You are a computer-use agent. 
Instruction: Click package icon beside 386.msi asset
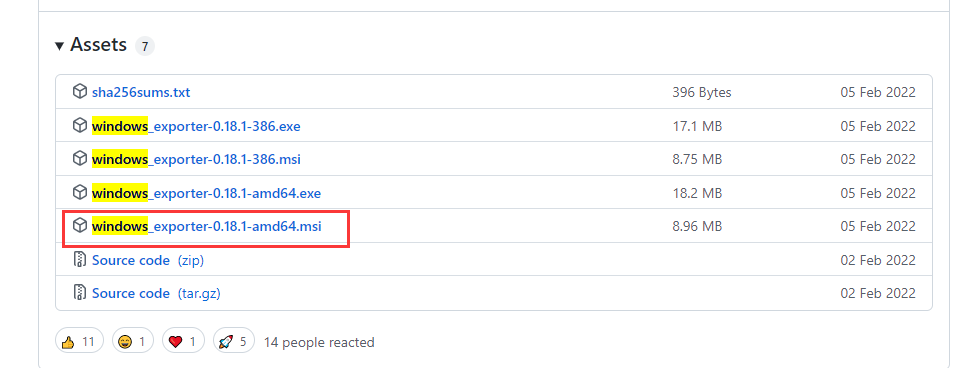coord(80,159)
